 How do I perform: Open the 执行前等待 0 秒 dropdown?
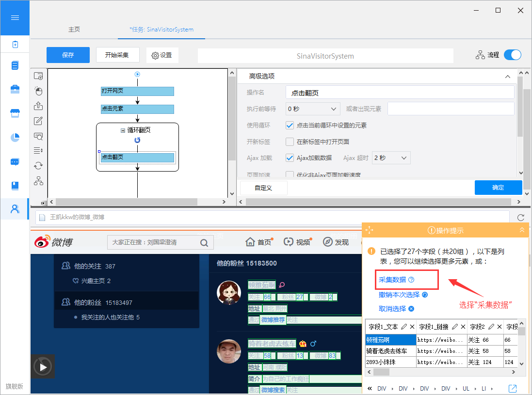[312, 109]
